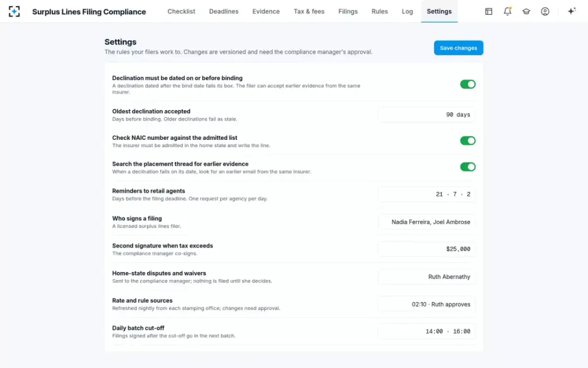Click the 'Surplus Lines Filing Compliance' title

(89, 12)
